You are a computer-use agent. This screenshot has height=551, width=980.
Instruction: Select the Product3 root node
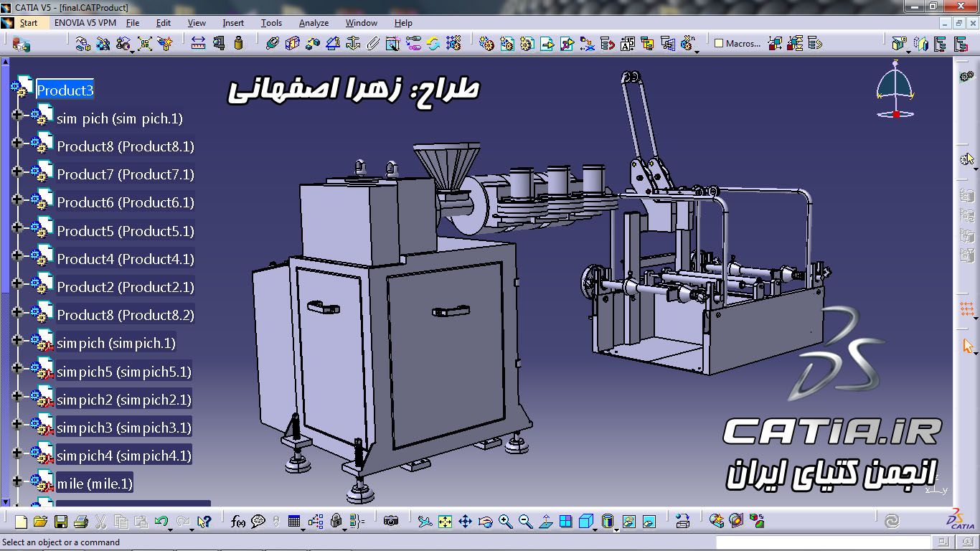[65, 90]
